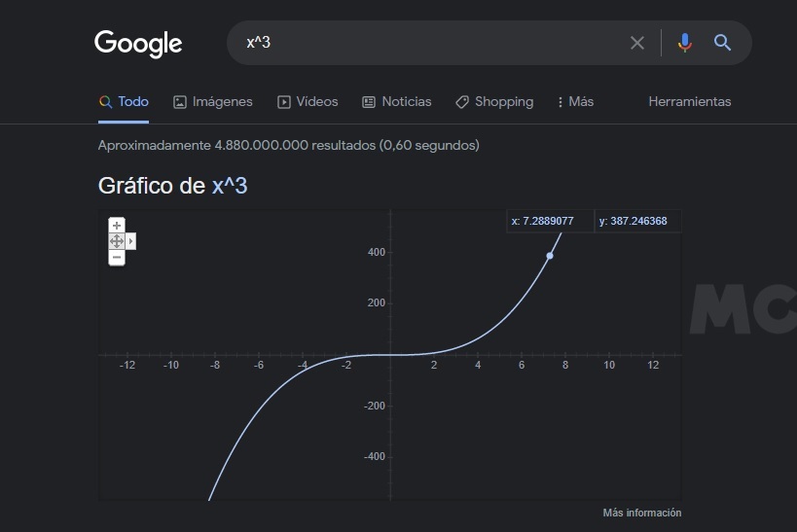The width and height of the screenshot is (797, 532).
Task: Zoom out of the graph
Action: click(117, 258)
